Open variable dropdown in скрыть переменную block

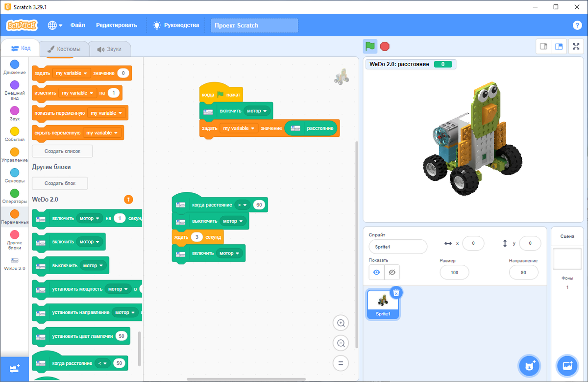click(x=101, y=132)
